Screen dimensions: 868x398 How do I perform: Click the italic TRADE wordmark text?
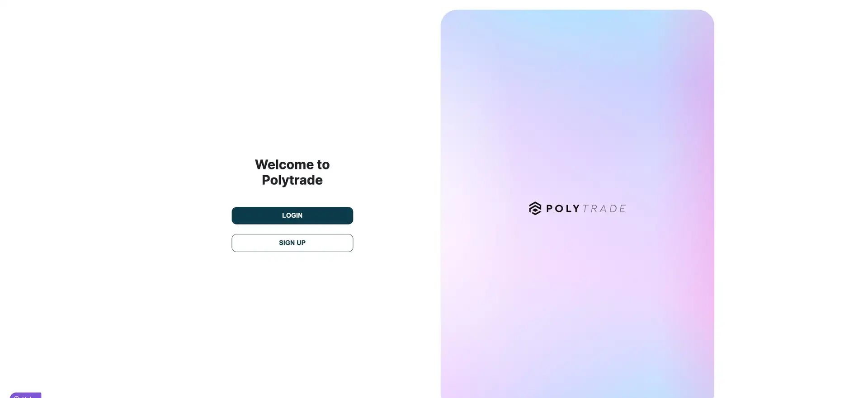[x=604, y=209]
